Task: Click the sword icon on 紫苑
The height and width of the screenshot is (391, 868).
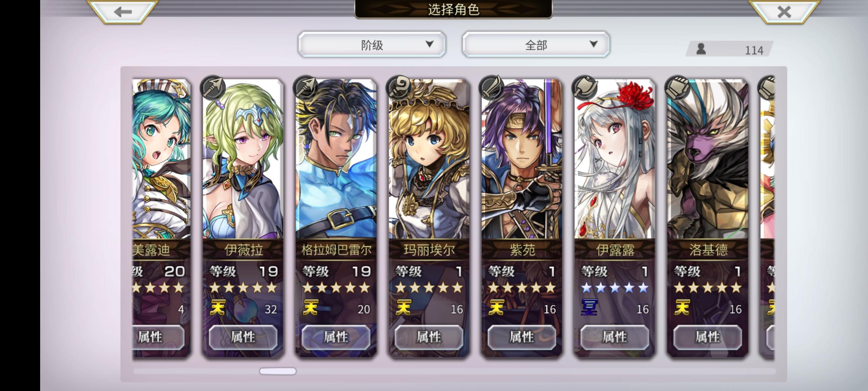Action: point(492,88)
